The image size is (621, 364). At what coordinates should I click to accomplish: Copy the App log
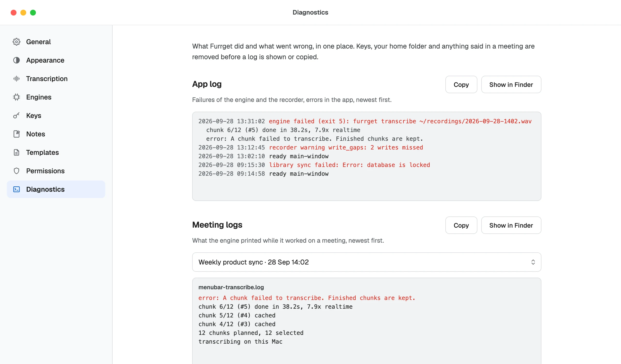point(461,84)
